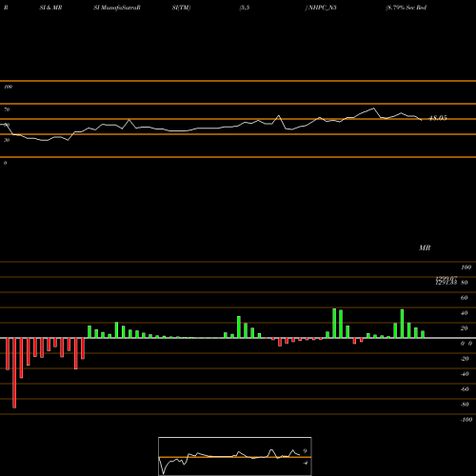Click the RSI axis label 100
Image resolution: width=476 pixels, height=476 pixels.
click(x=8, y=87)
